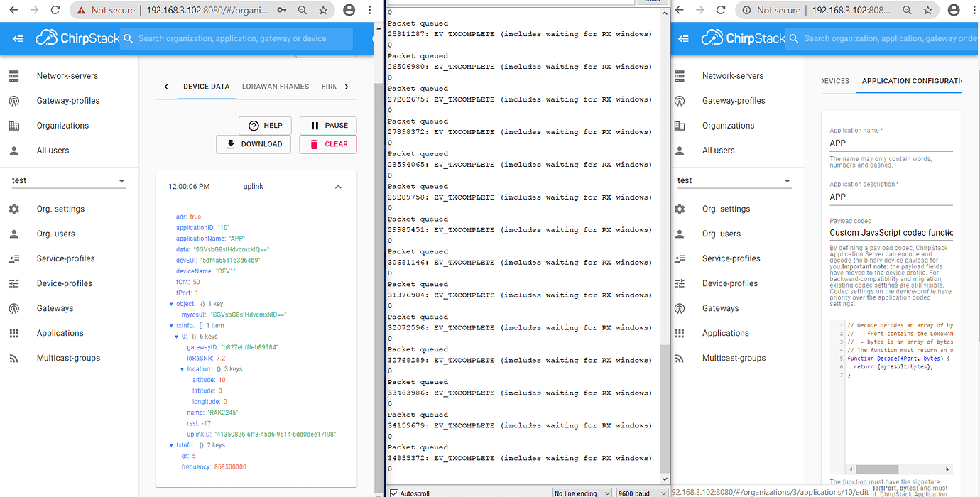Click the Applications grid icon in right window
Viewport: 980px width, 497px height.
point(680,333)
